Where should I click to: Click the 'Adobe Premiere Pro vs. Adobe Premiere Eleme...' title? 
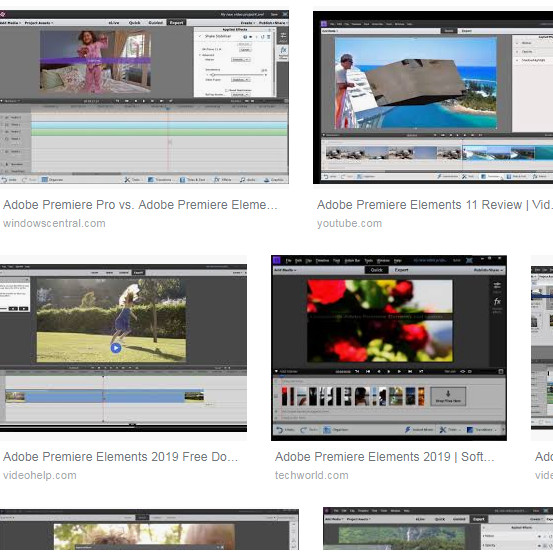pos(140,205)
